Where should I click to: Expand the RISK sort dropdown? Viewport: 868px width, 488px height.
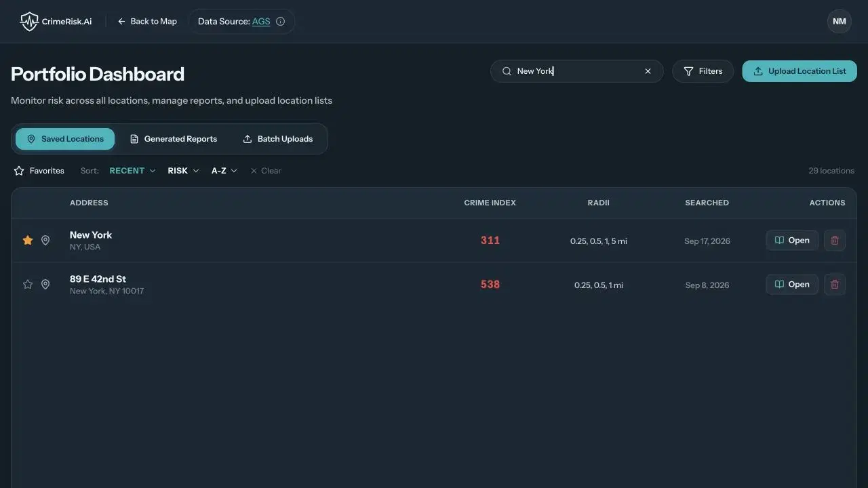[183, 171]
